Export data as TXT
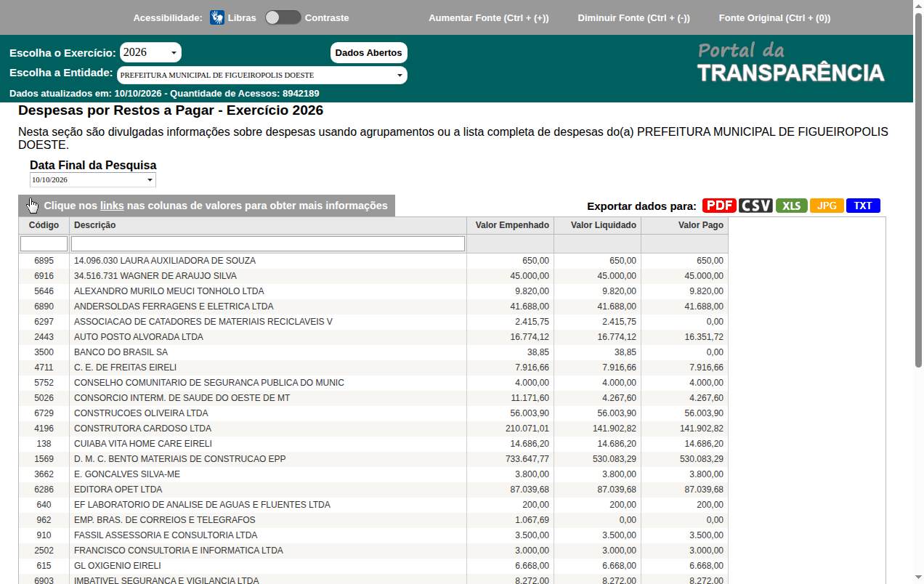 [x=863, y=206]
